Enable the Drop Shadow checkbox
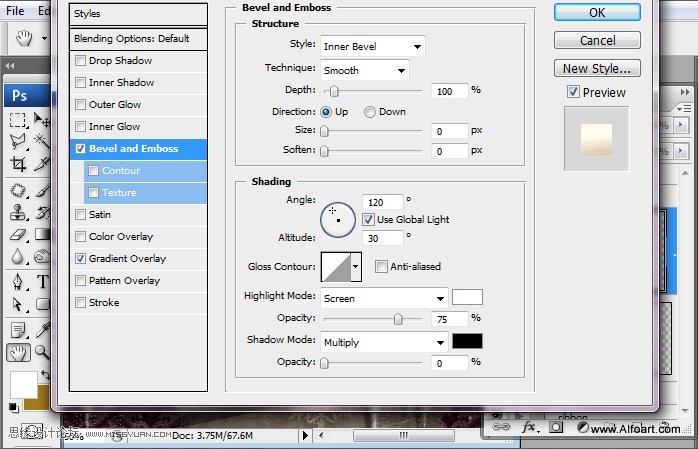Viewport: 698px width, 449px height. (81, 61)
